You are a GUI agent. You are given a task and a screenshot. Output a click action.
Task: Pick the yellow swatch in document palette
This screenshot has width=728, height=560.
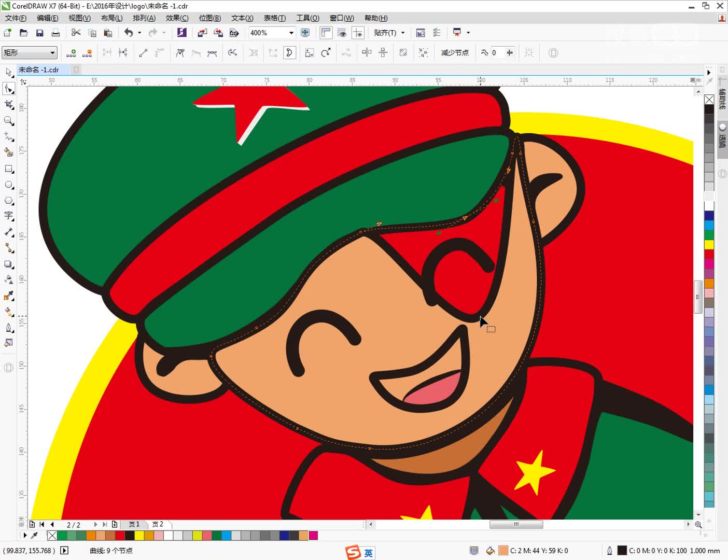click(139, 536)
